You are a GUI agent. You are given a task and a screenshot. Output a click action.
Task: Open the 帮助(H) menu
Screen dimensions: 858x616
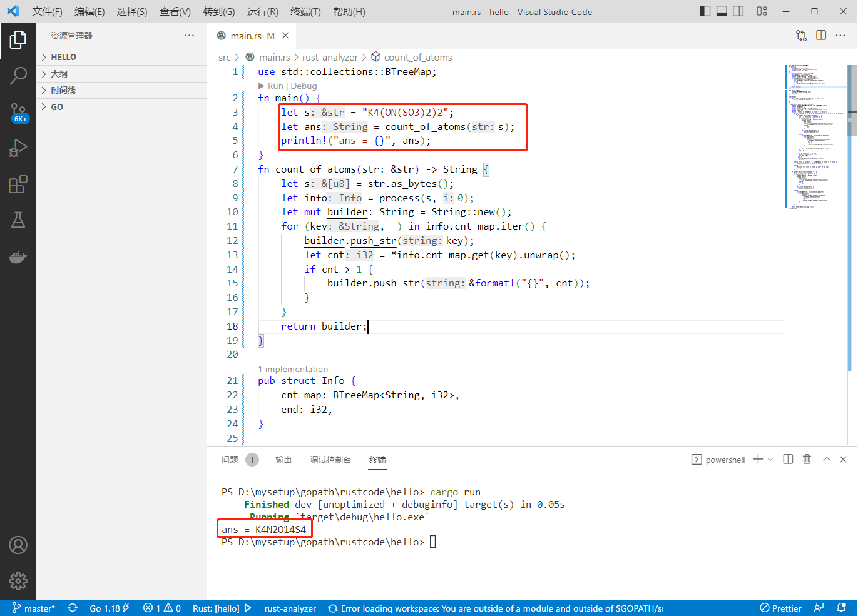(x=349, y=11)
